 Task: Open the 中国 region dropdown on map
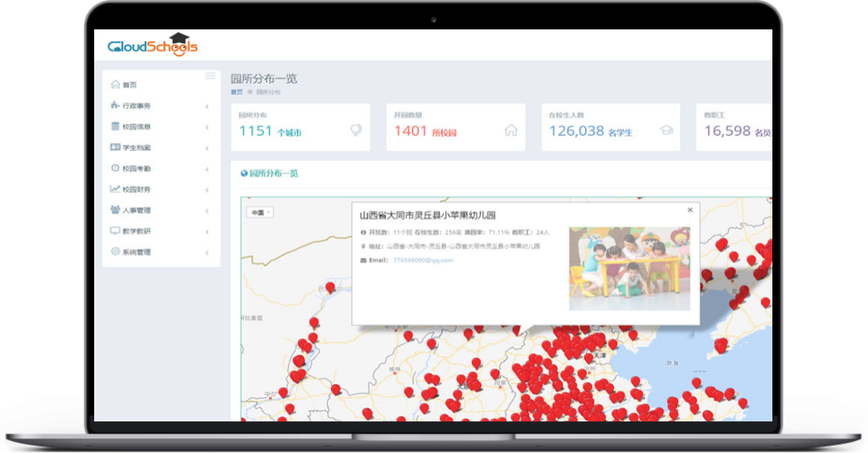tap(260, 213)
